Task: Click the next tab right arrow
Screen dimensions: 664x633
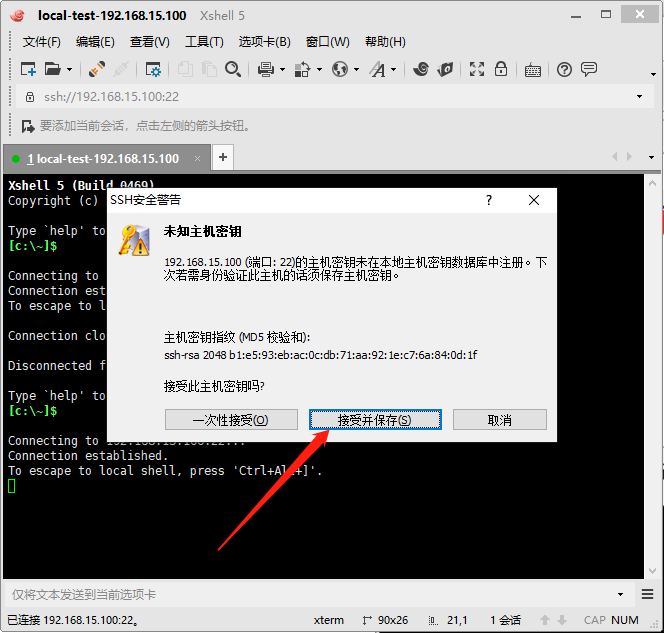Action: [x=629, y=157]
